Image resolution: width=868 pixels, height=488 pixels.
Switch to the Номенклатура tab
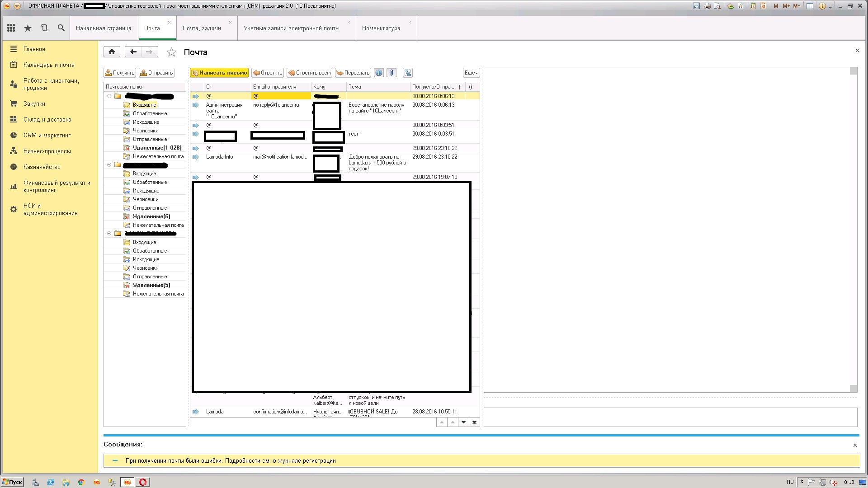pos(381,28)
